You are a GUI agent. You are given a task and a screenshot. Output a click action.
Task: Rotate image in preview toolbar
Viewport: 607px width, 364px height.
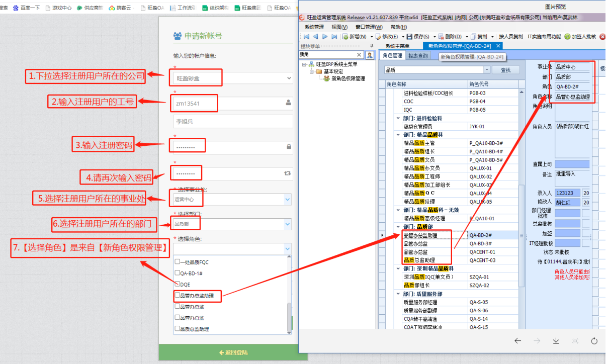pyautogui.click(x=594, y=341)
